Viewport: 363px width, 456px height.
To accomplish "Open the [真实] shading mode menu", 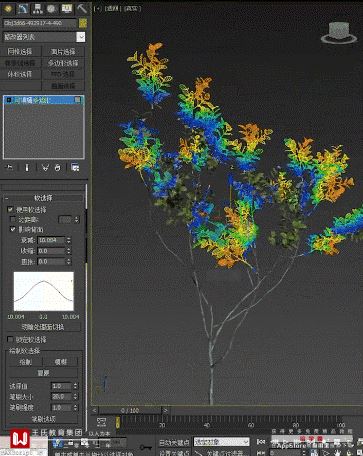I will click(132, 8).
